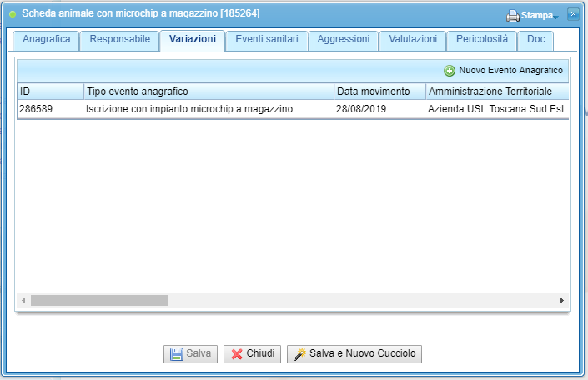588x380 pixels.
Task: Open the Doc tab
Action: tap(536, 41)
